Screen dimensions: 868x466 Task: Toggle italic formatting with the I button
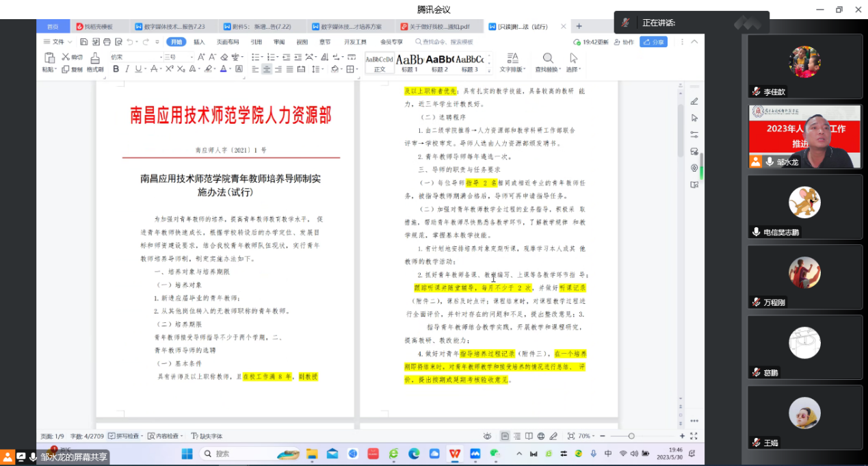pos(127,69)
